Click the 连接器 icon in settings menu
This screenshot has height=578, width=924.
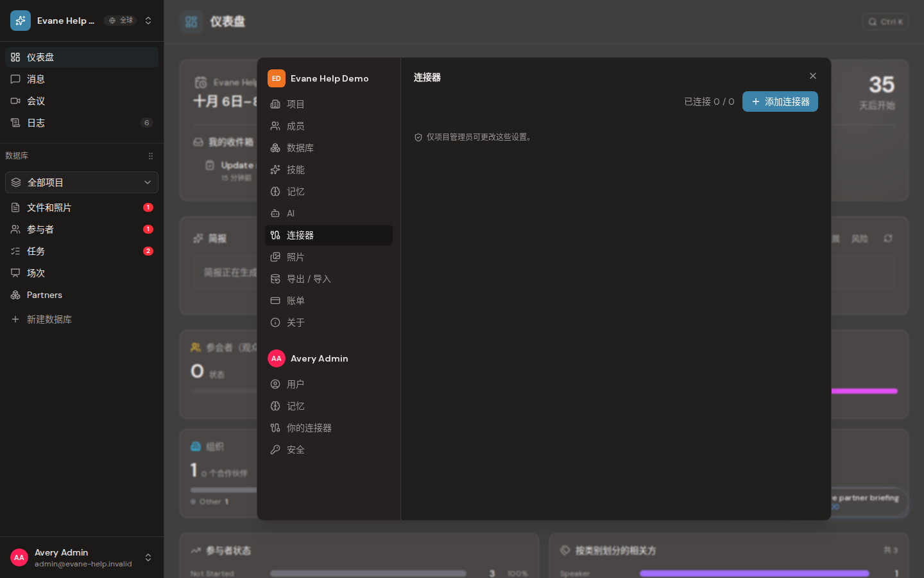click(275, 235)
